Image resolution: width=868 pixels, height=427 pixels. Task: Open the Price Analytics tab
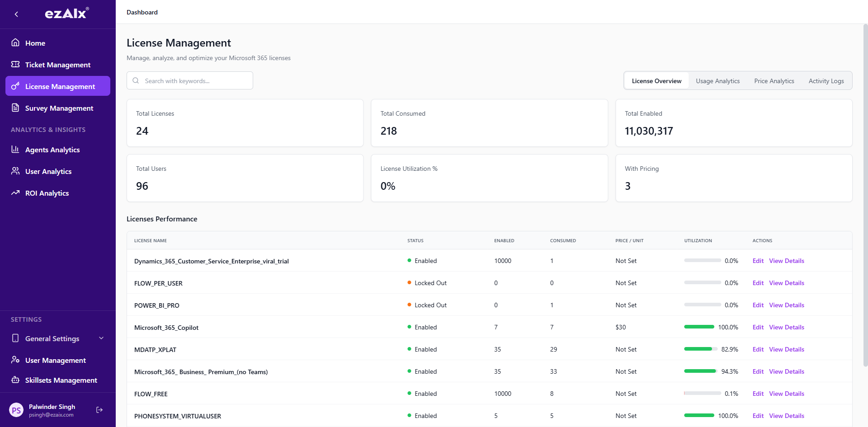774,80
